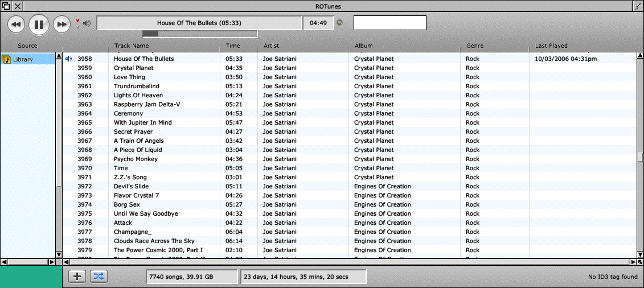Select the track Devil's Slide
This screenshot has width=644, height=288.
131,186
